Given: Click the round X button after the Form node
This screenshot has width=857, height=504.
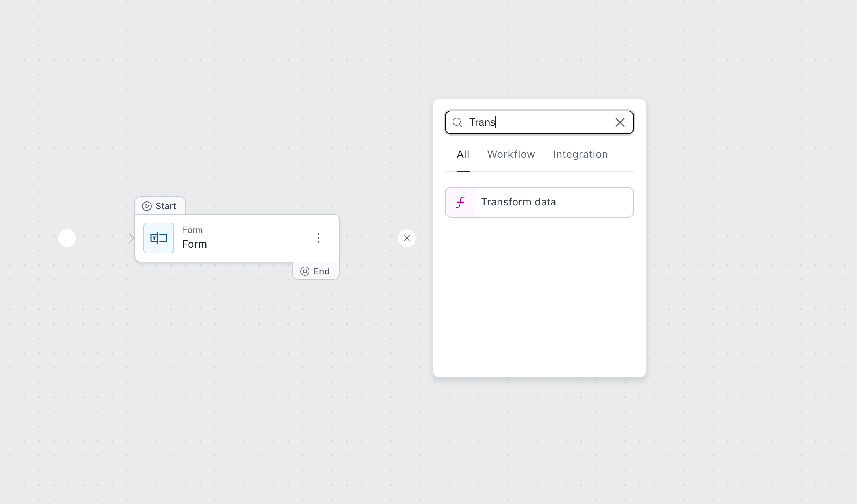Looking at the screenshot, I should (x=407, y=238).
